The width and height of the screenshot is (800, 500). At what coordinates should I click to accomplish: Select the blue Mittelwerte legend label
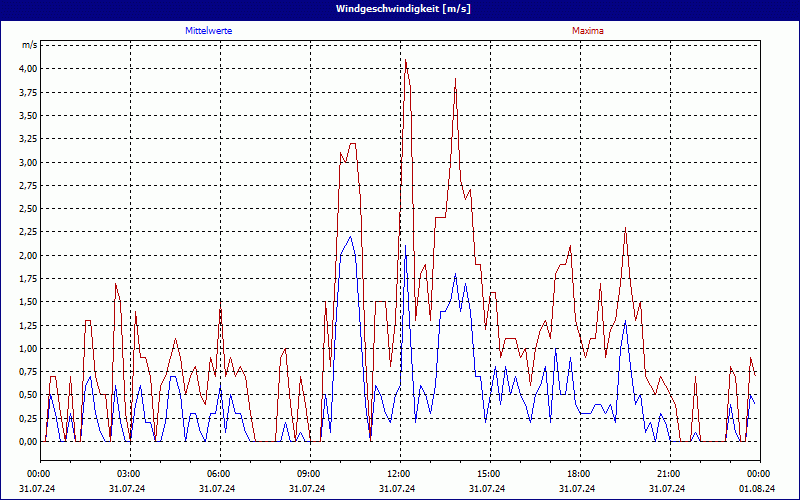point(209,31)
